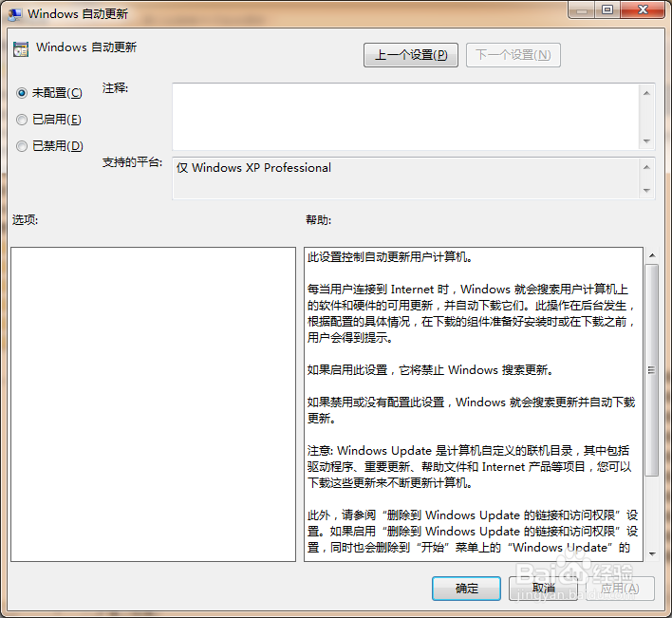
Task: Confirm with the 确定 button
Action: coord(466,589)
